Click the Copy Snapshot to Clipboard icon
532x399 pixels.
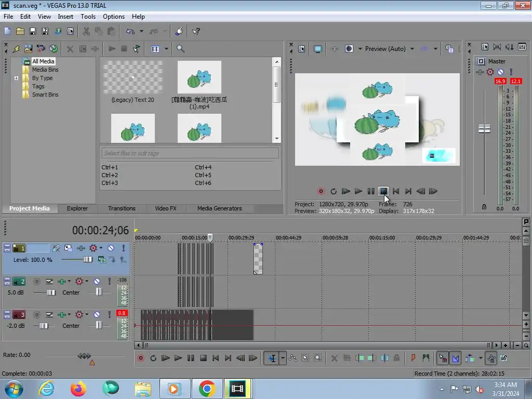pos(449,49)
